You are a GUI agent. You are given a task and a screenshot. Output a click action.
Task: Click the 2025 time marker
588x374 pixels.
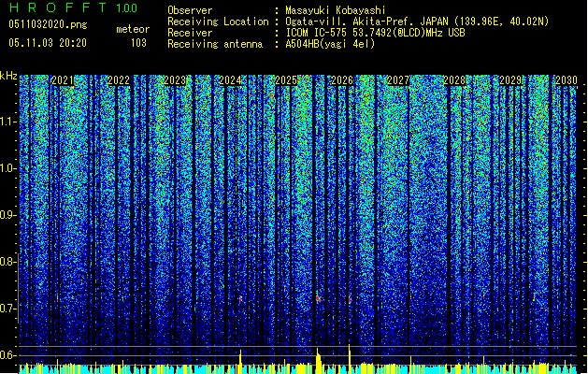(286, 80)
